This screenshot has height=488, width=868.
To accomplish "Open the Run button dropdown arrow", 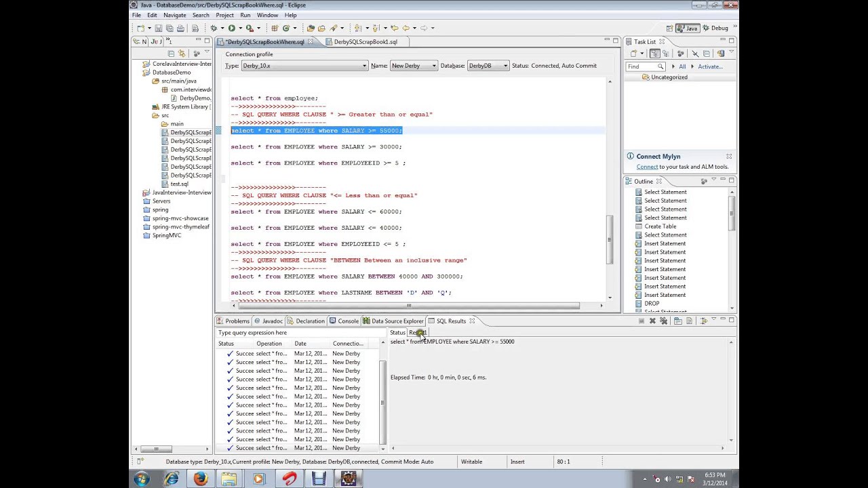I will point(240,28).
